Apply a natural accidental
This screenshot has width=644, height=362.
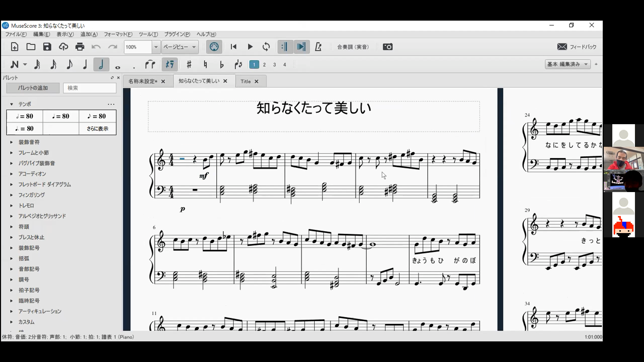pyautogui.click(x=205, y=65)
